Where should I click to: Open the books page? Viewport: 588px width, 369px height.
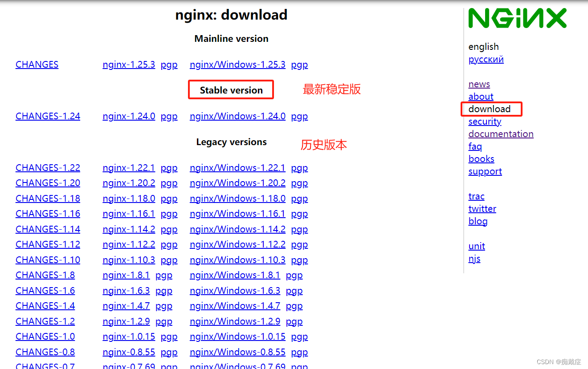point(482,159)
